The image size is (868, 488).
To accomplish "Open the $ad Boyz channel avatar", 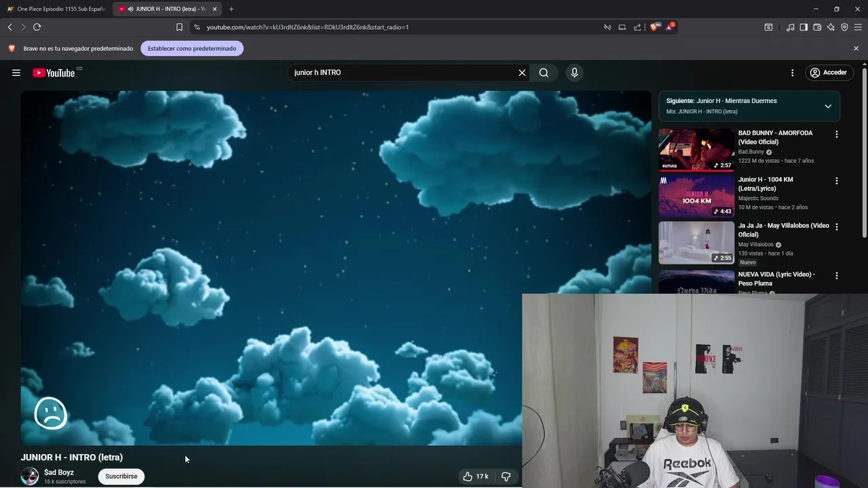I will [x=30, y=476].
